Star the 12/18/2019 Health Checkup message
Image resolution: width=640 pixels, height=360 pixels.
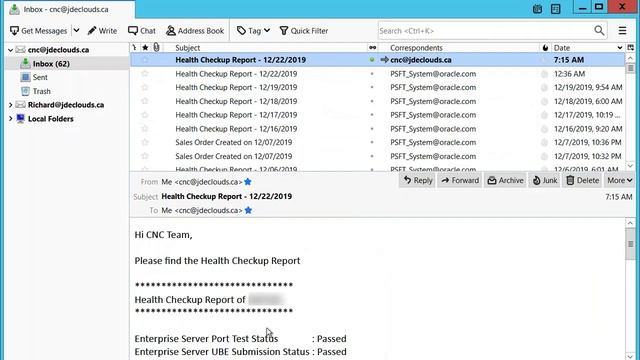[145, 101]
